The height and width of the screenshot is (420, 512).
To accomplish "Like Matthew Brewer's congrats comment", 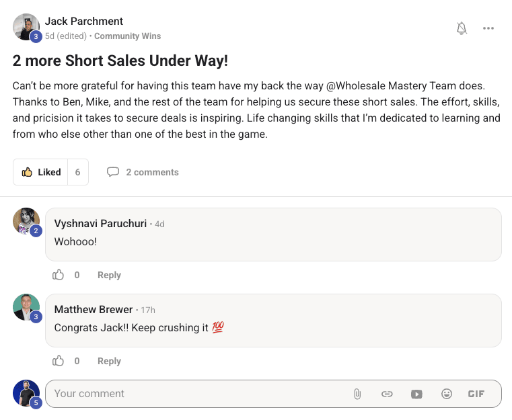I will pyautogui.click(x=59, y=361).
